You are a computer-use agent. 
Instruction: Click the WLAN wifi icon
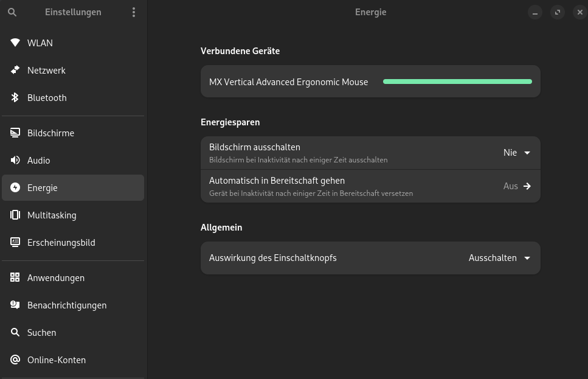point(15,43)
